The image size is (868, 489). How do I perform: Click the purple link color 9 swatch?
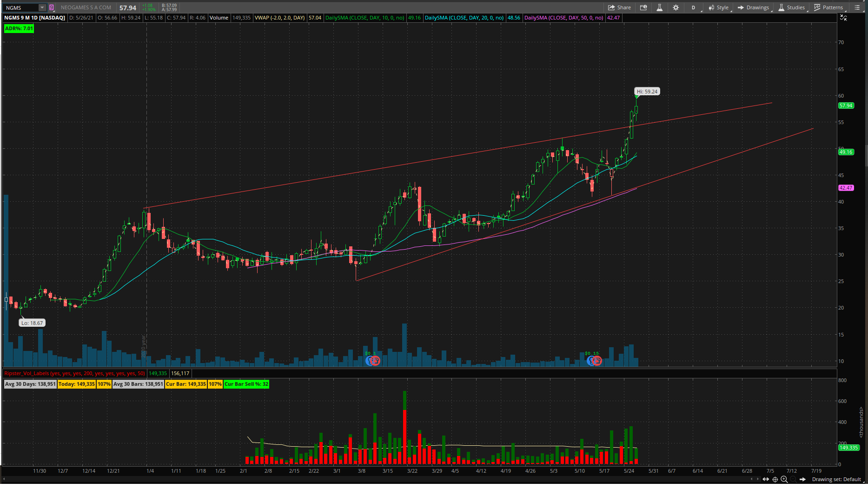pos(52,7)
